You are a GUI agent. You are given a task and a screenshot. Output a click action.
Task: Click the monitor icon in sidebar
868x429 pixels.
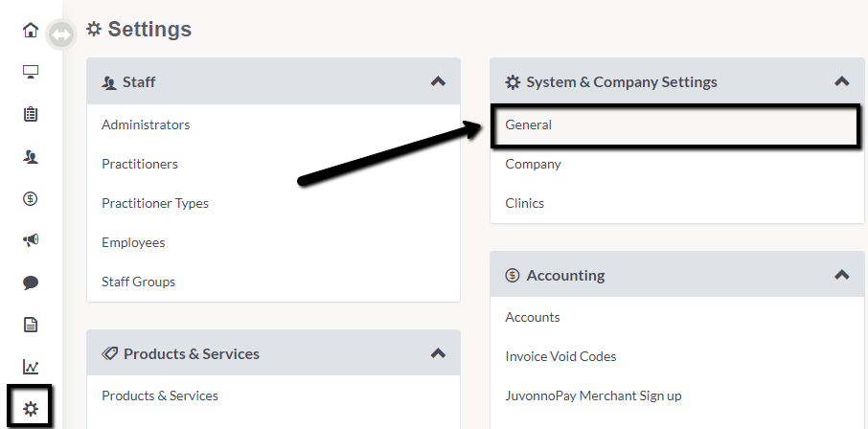[x=31, y=72]
